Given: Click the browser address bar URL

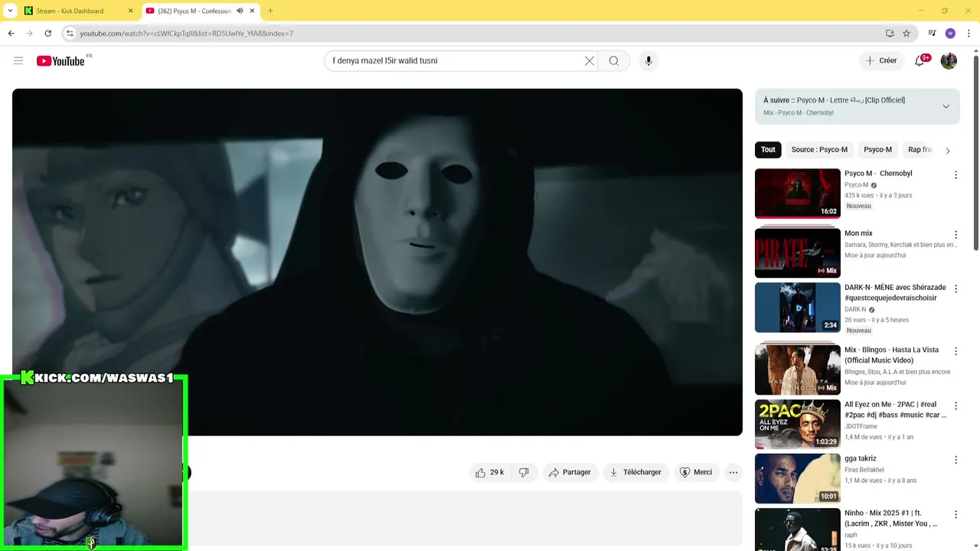Looking at the screenshot, I should click(x=186, y=33).
